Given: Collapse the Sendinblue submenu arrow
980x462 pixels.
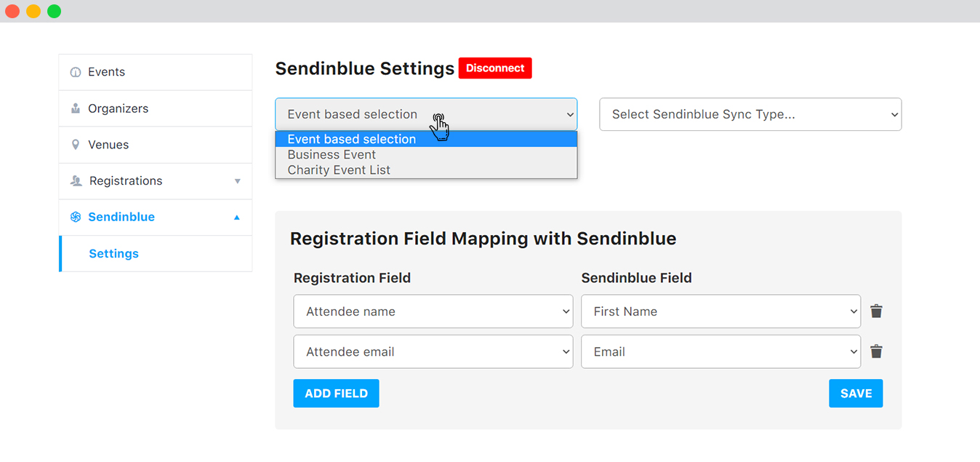Looking at the screenshot, I should 237,217.
